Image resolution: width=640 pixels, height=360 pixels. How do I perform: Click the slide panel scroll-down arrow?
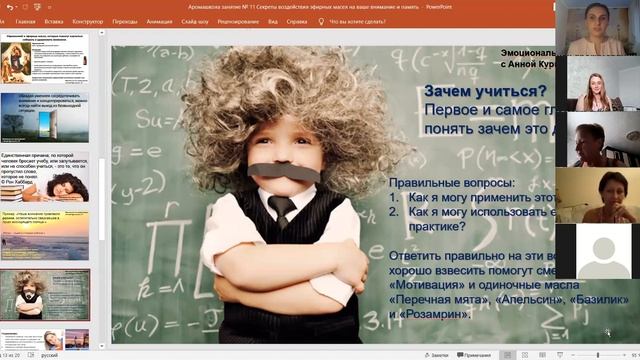102,347
